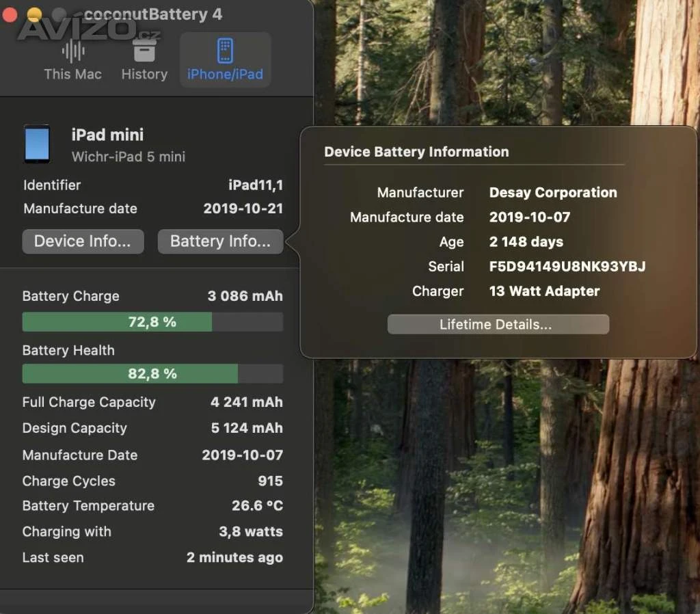Open Battery Info popover button

pyautogui.click(x=221, y=241)
